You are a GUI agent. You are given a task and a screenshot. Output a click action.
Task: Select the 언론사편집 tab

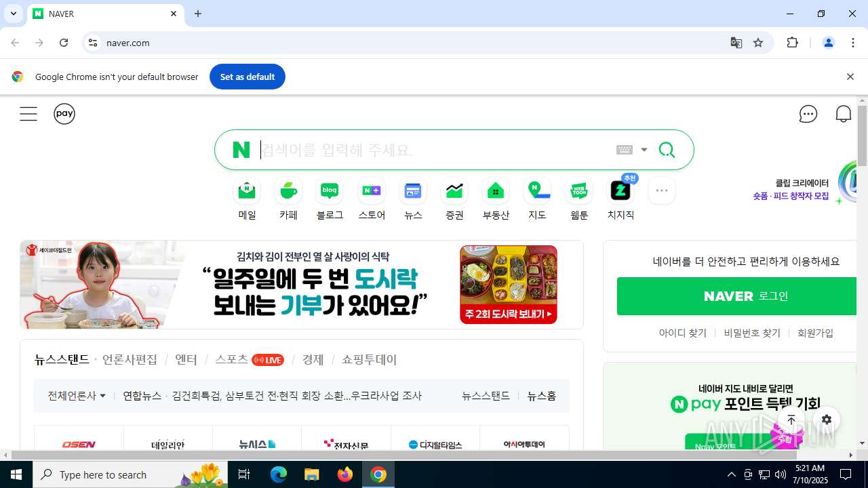point(130,359)
